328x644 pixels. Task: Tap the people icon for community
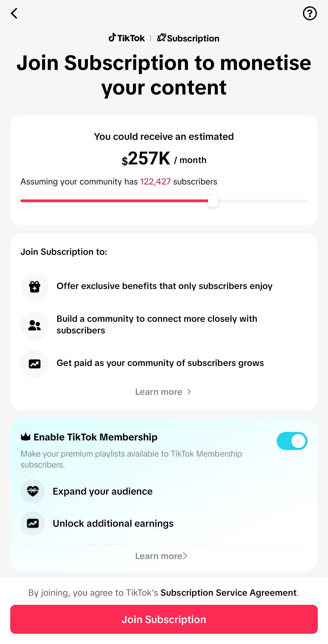[x=34, y=325]
